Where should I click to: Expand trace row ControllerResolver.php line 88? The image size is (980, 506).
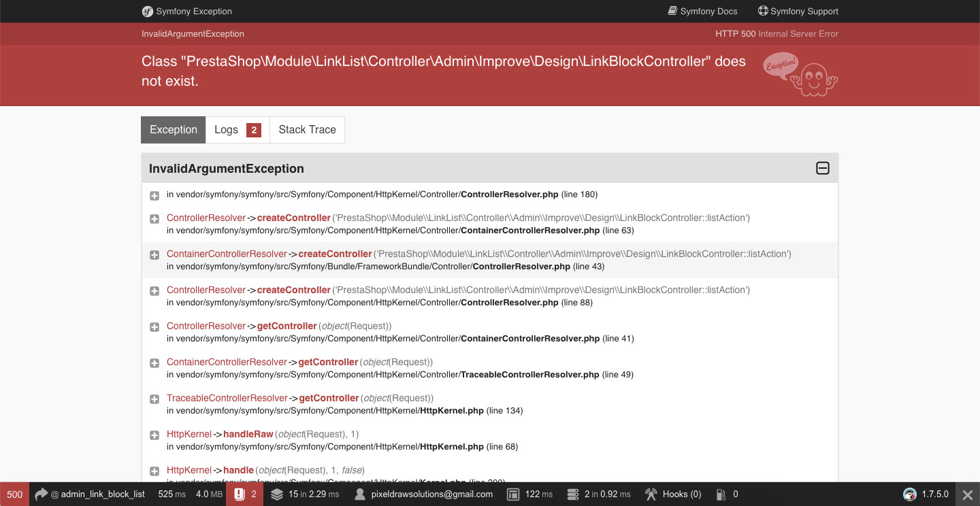(x=154, y=291)
